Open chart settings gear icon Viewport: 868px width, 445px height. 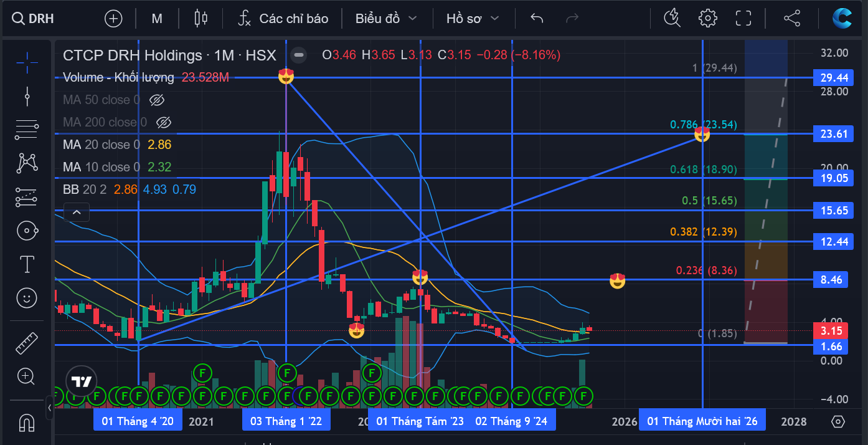pyautogui.click(x=707, y=18)
